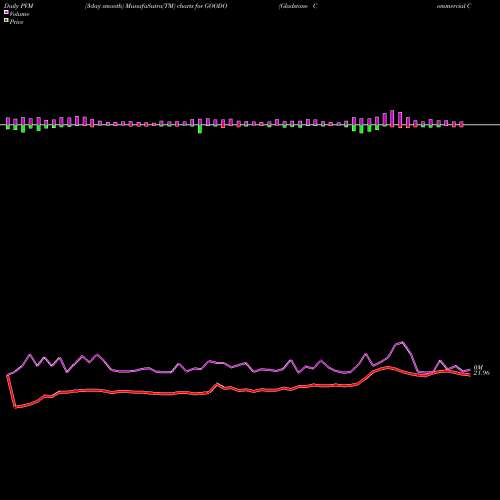Click the highest peak of purple volume line
500x500 pixels.
402,342
